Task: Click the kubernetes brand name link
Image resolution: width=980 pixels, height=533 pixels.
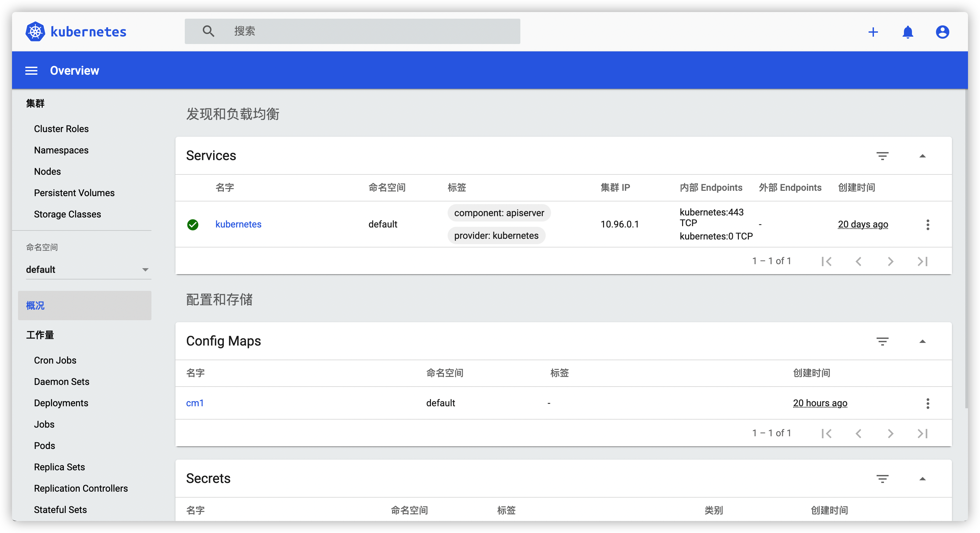Action: coord(88,32)
